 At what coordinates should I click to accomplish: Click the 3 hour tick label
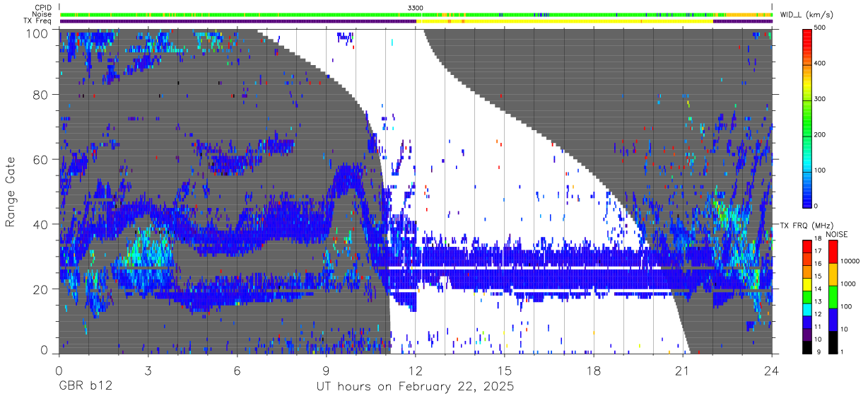[148, 370]
